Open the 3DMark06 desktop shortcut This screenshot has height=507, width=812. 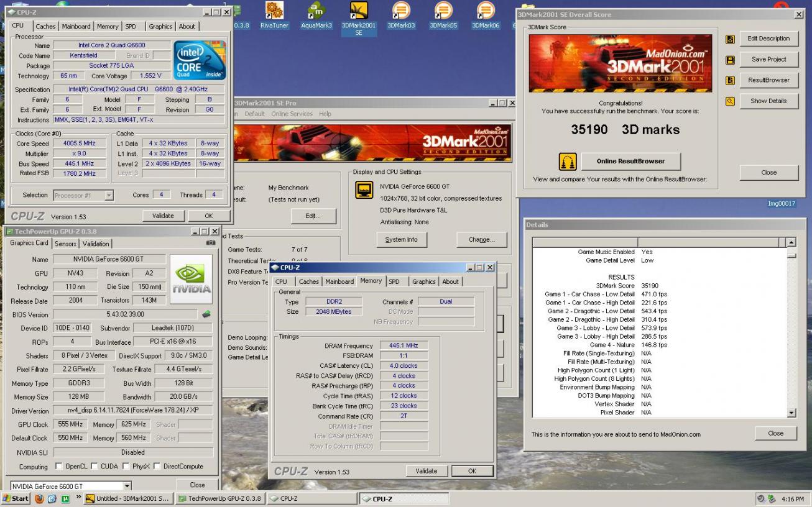[486, 16]
